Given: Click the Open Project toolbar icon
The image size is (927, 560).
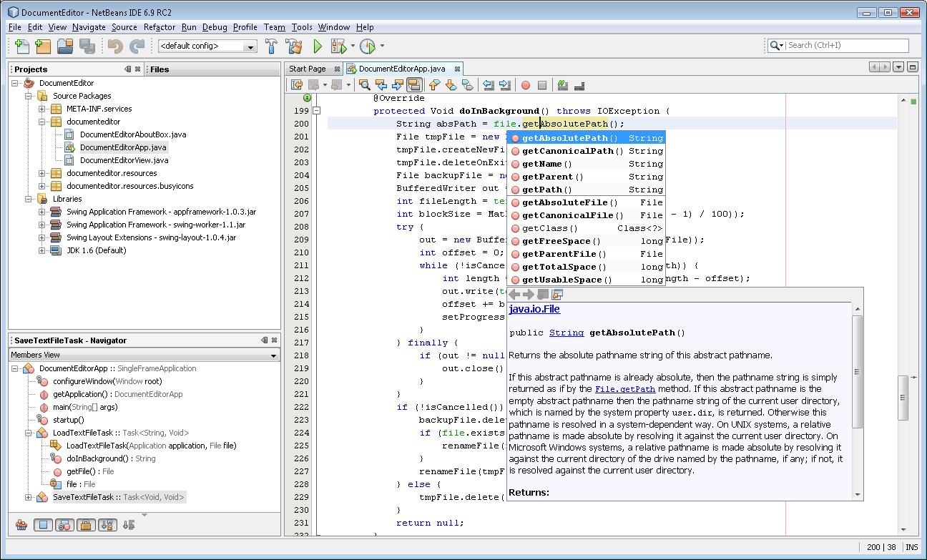Looking at the screenshot, I should 66,46.
